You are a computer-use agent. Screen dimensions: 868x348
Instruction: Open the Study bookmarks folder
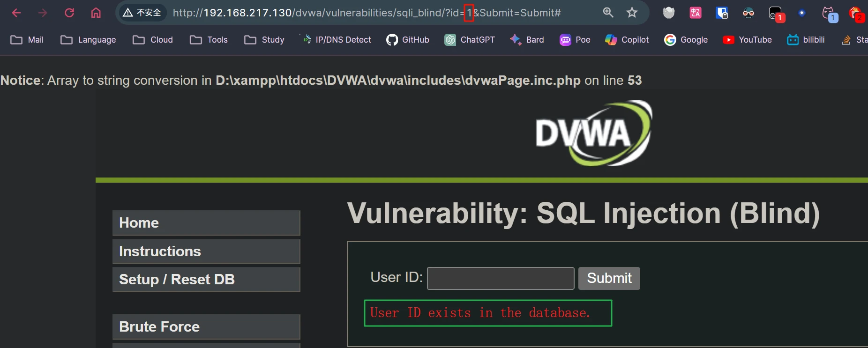[x=264, y=40]
